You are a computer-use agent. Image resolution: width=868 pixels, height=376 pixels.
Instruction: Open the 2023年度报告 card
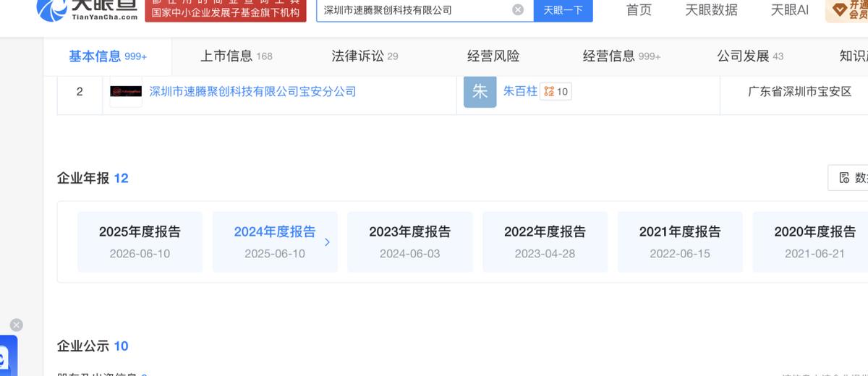(409, 242)
